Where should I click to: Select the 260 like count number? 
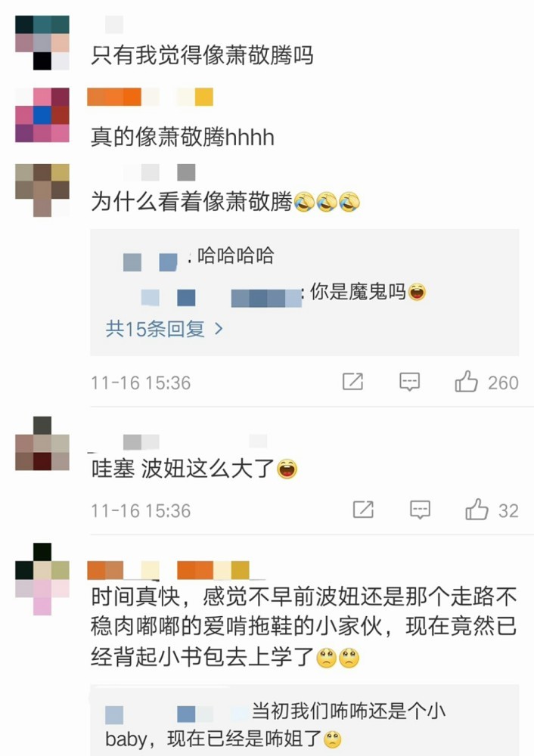(503, 383)
